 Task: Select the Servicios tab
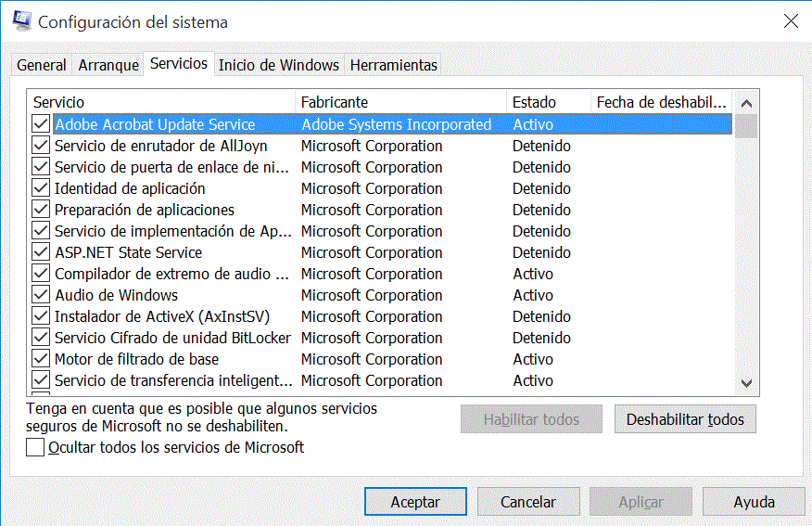click(179, 64)
